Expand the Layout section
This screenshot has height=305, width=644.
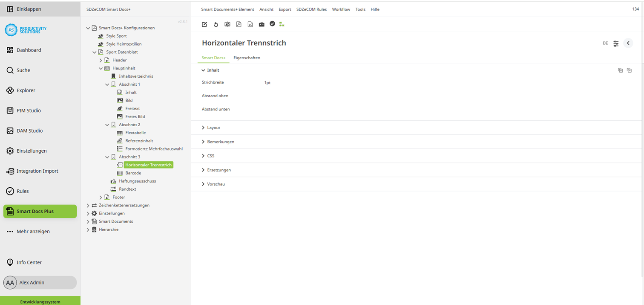point(213,128)
